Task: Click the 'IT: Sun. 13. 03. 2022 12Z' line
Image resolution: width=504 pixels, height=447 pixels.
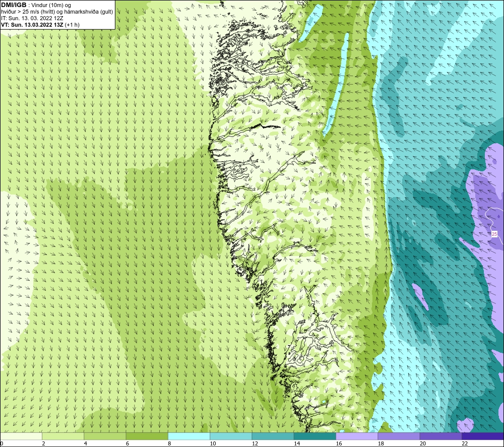Action: (x=32, y=18)
